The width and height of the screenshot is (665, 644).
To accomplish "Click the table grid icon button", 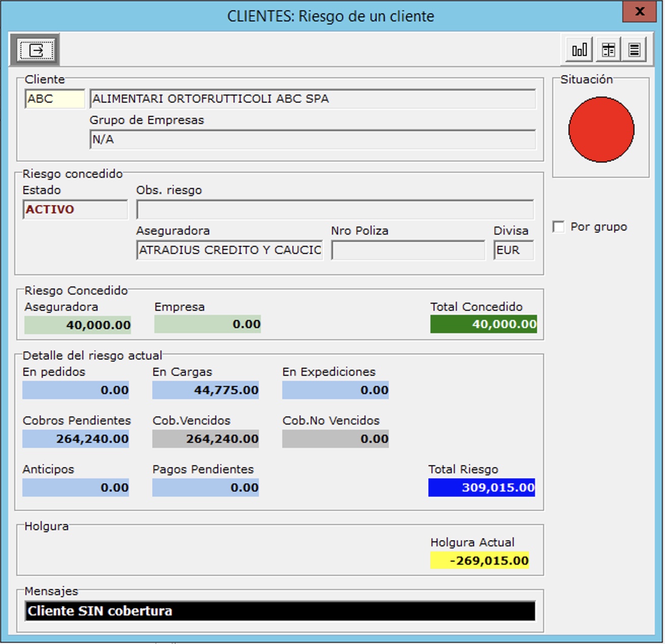I will (x=608, y=50).
